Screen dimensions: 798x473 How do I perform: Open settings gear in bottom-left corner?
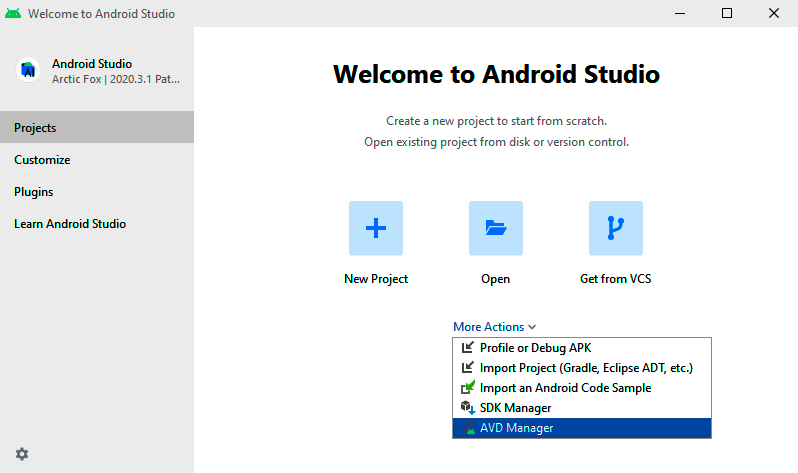pyautogui.click(x=22, y=453)
